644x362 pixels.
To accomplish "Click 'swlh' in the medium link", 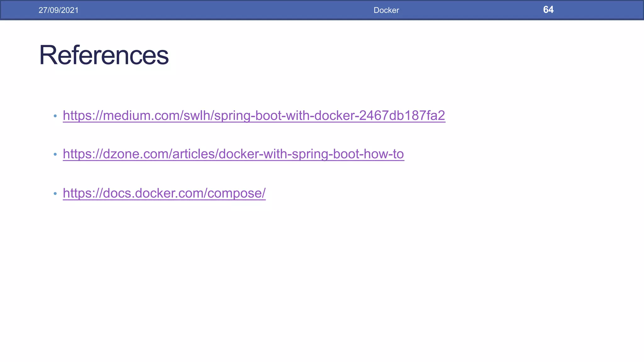I will coord(197,116).
